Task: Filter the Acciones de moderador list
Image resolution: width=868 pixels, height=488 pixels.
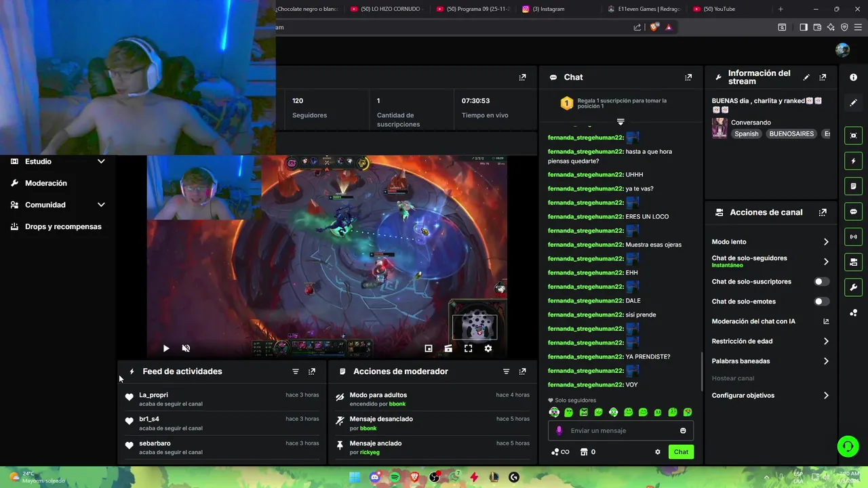Action: [506, 371]
